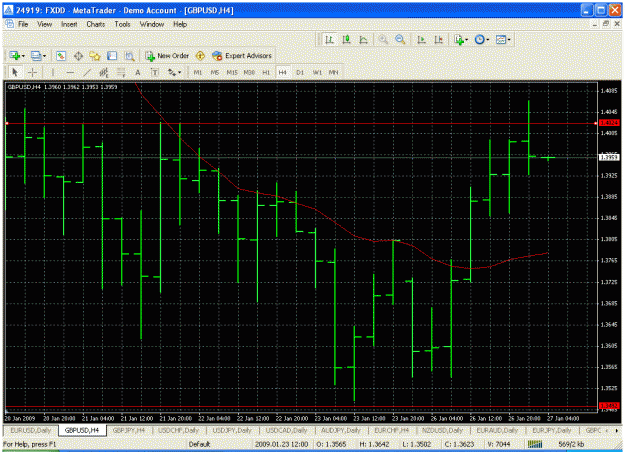Open the Data Window crosshair-circle icon
Screen dimensions: 625x452
(x=78, y=56)
